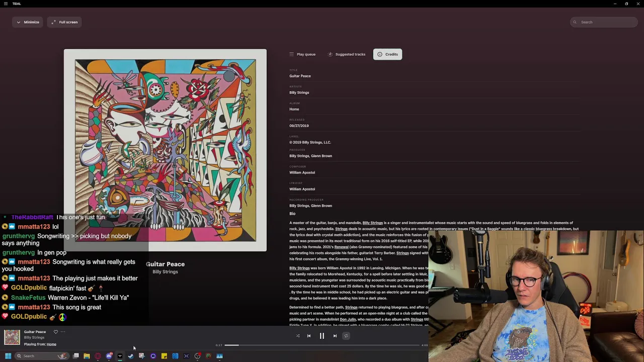The image size is (644, 362).
Task: Click the Suggested tracks icon
Action: tap(330, 54)
